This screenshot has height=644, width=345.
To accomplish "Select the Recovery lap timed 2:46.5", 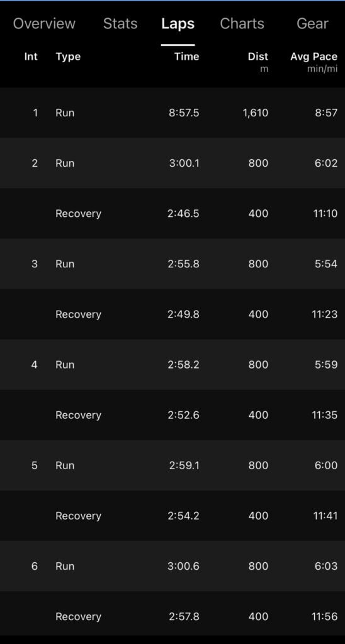I will coord(172,214).
